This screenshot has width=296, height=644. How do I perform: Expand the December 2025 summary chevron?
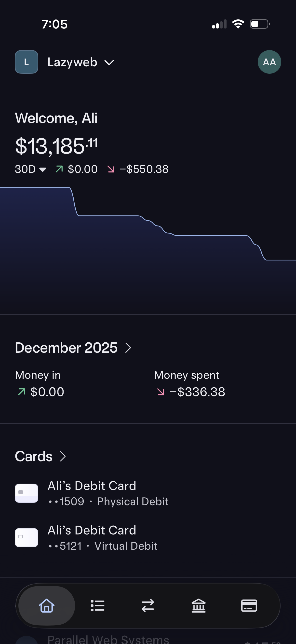[128, 348]
